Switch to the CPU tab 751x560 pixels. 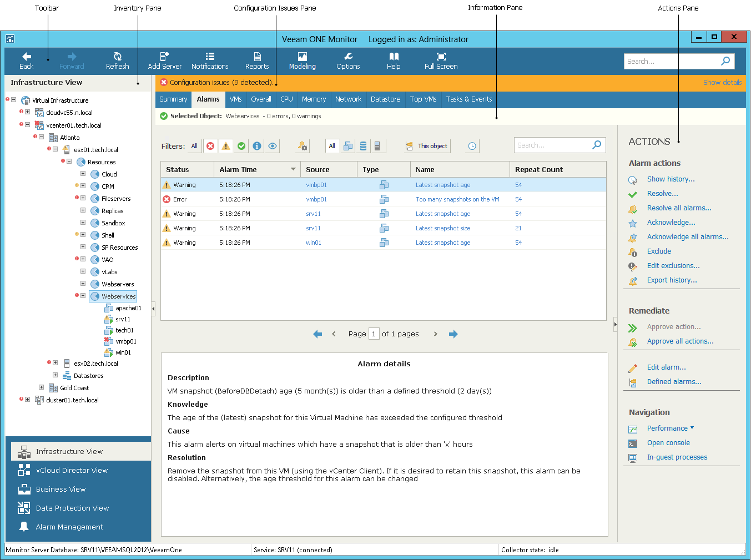coord(286,99)
